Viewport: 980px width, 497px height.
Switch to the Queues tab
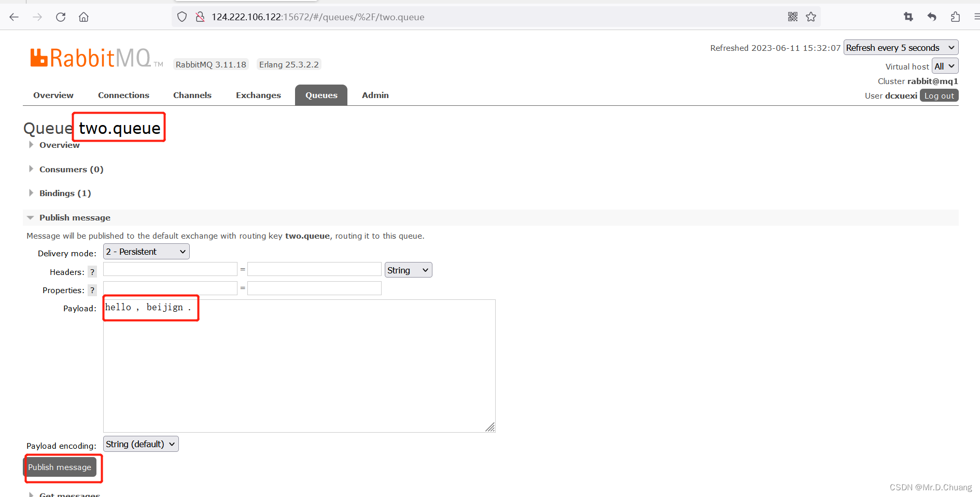click(x=321, y=95)
